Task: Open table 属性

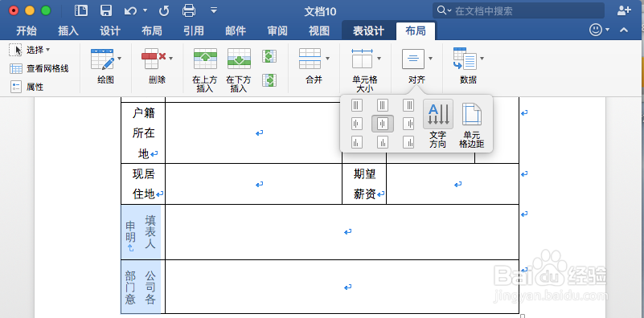Action: tap(27, 87)
